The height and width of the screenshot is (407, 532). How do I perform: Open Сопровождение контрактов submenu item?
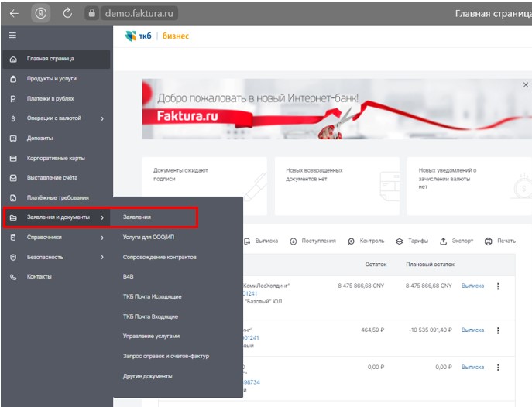pos(160,257)
